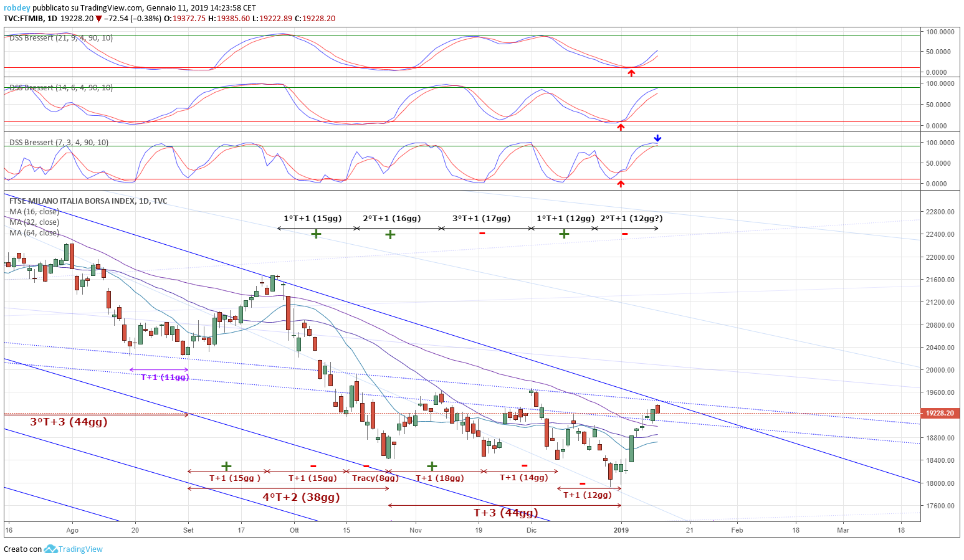
Task: Click the Feb label on time axis
Action: [x=737, y=530]
